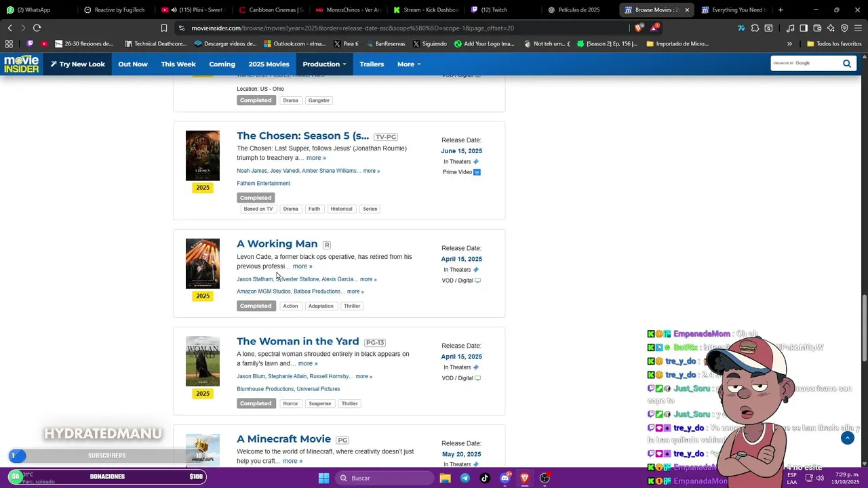
Task: Open Discord from the taskbar
Action: pos(505,478)
